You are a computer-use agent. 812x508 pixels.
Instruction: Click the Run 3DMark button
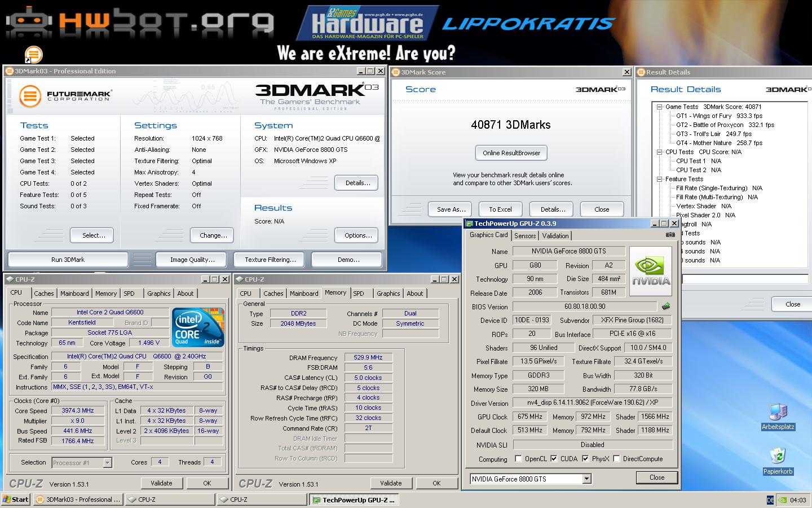click(x=68, y=260)
